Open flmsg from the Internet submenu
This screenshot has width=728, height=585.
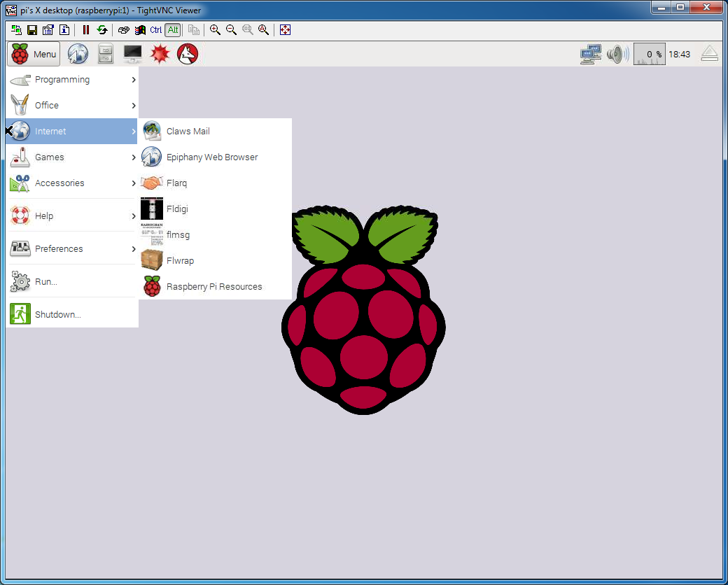tap(216, 235)
